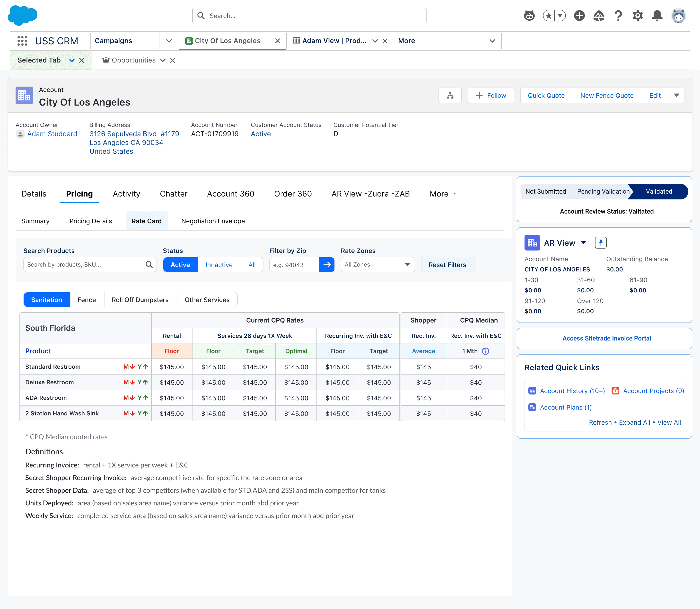Open the App Launcher grid icon

click(22, 41)
